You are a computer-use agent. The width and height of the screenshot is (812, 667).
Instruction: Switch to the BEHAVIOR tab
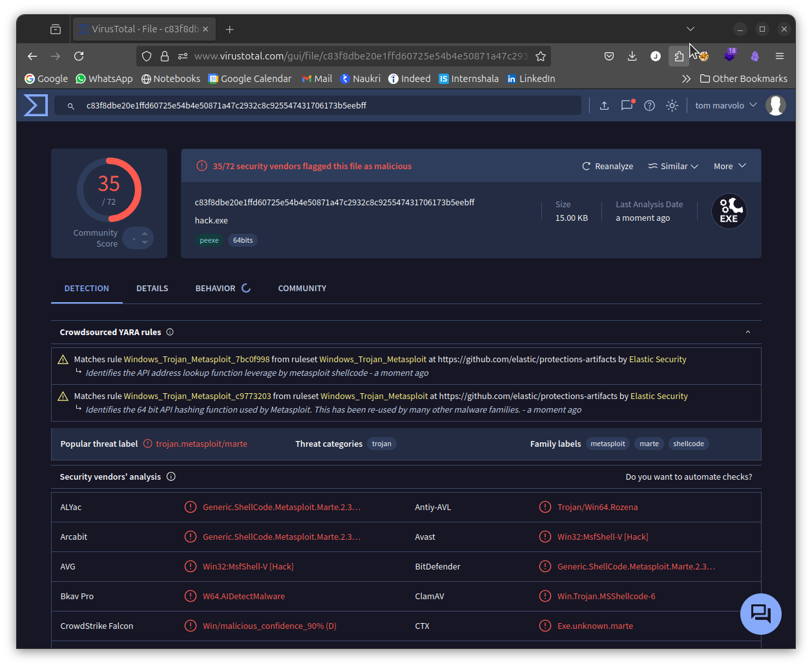223,288
